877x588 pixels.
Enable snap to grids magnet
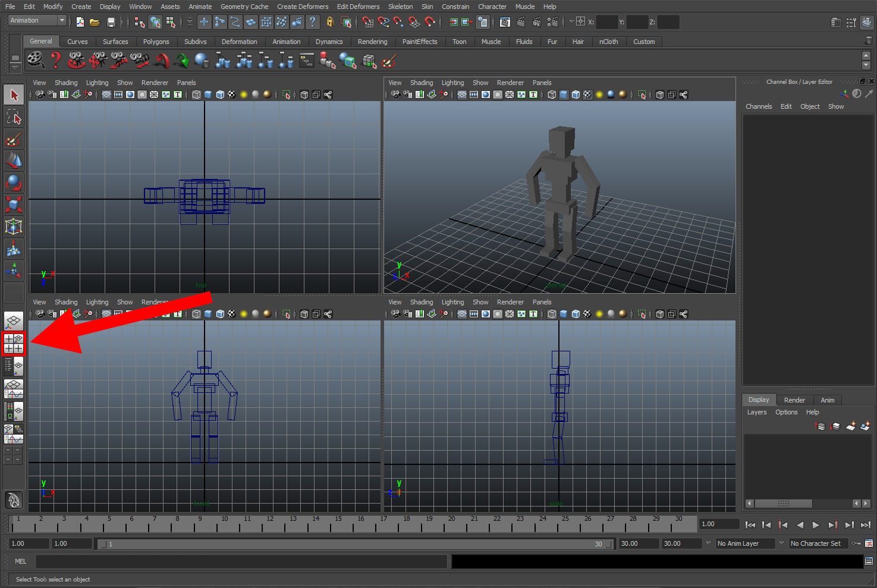(x=369, y=22)
